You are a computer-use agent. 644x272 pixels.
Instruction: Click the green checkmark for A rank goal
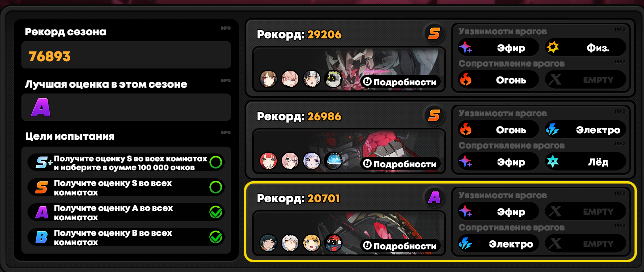[216, 212]
